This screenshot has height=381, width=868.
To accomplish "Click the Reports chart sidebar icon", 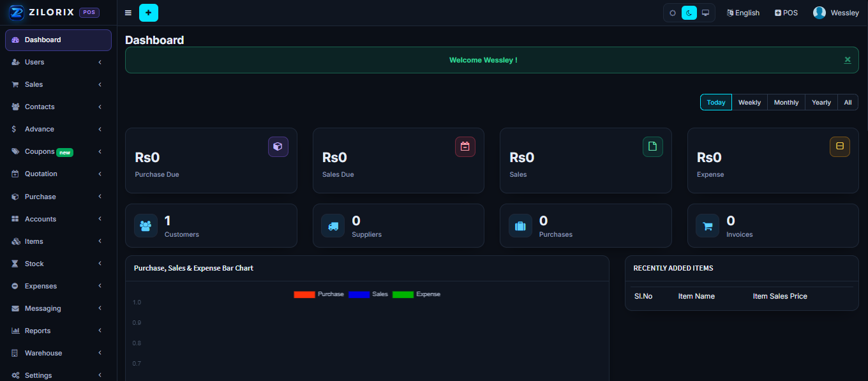I will pos(15,331).
